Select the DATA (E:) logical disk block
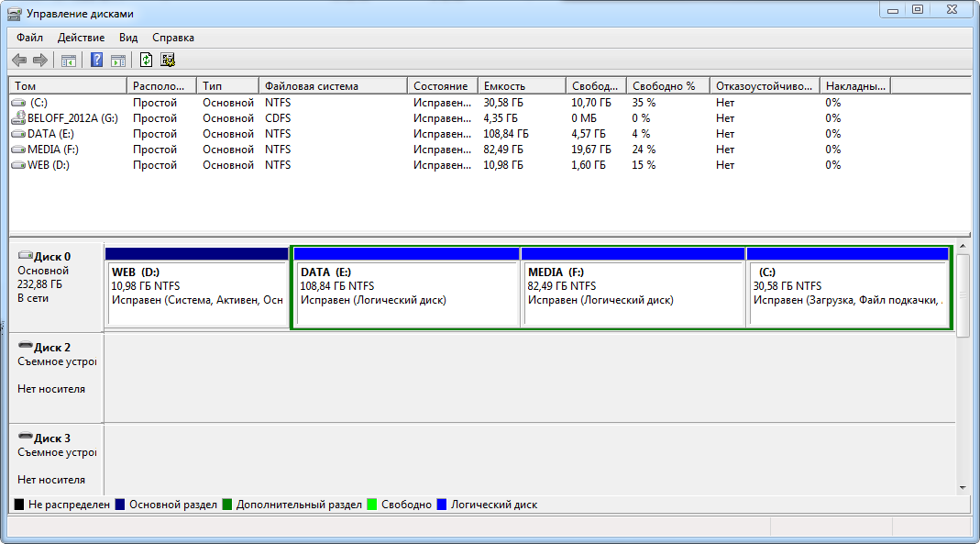The height and width of the screenshot is (544, 980). pyautogui.click(x=406, y=288)
